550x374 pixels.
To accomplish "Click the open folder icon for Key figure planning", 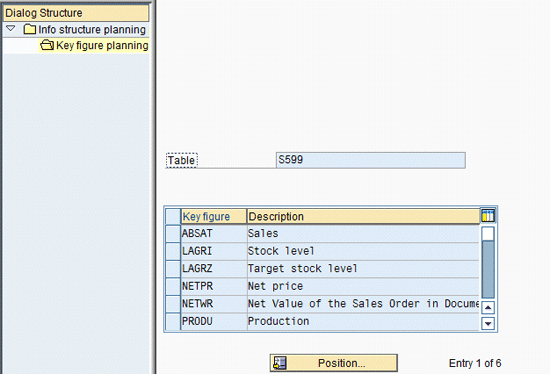I will pyautogui.click(x=47, y=45).
